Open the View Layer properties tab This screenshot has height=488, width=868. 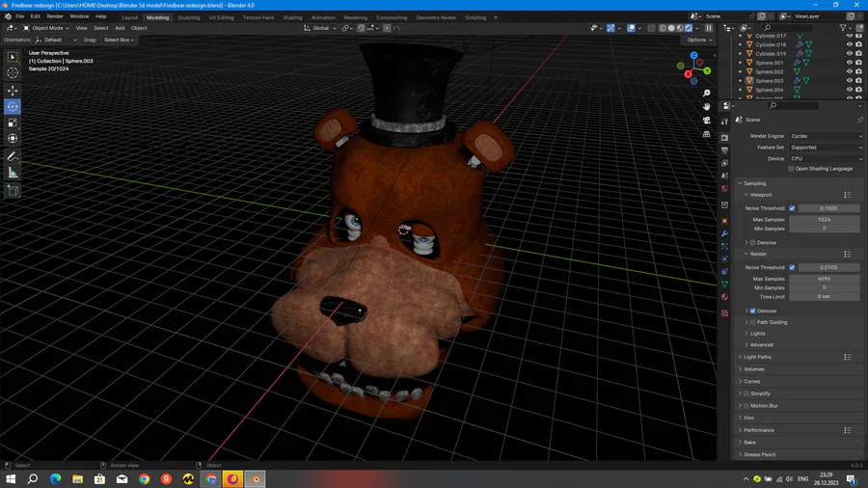(x=724, y=163)
